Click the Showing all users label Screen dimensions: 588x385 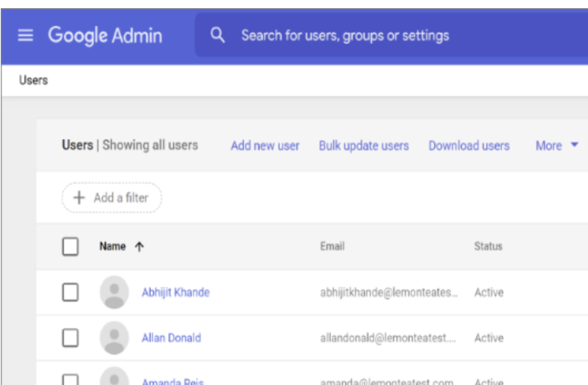(x=150, y=145)
